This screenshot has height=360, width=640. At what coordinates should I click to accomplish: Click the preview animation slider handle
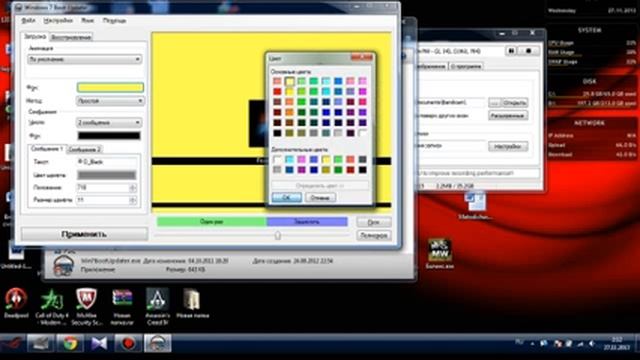coord(278,235)
